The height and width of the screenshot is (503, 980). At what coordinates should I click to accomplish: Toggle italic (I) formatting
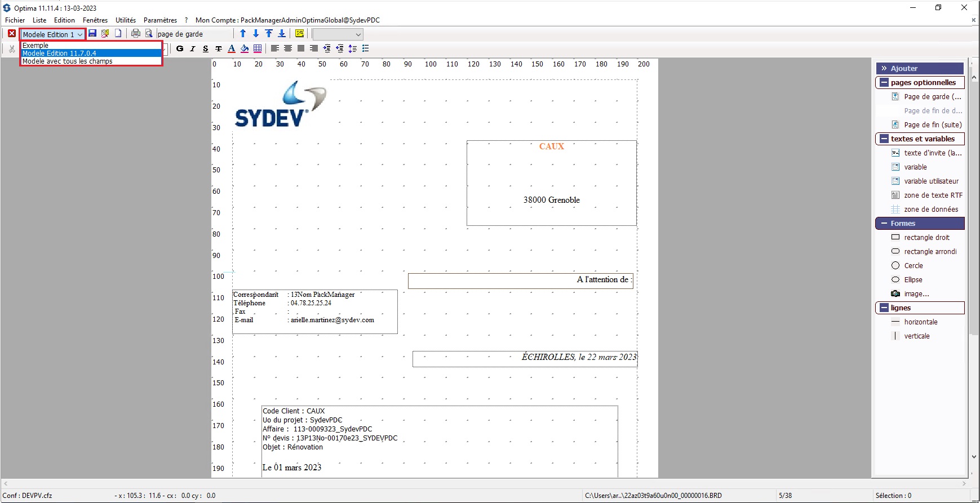193,48
